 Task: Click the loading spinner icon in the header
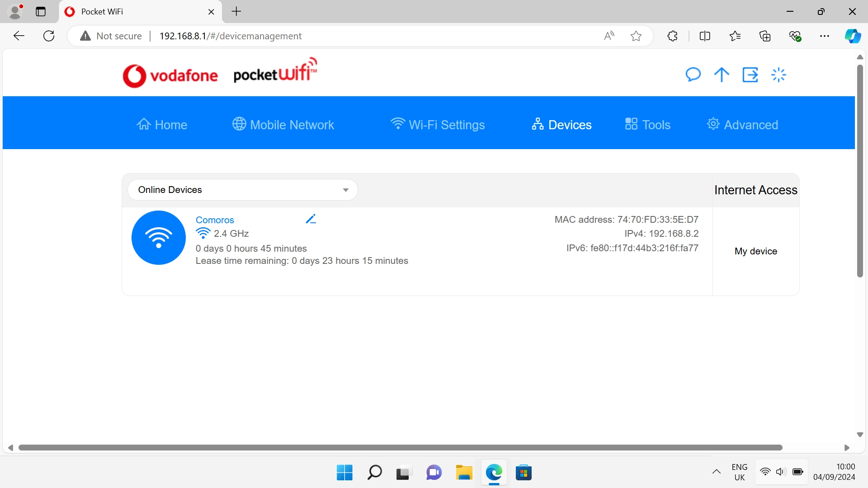(778, 75)
